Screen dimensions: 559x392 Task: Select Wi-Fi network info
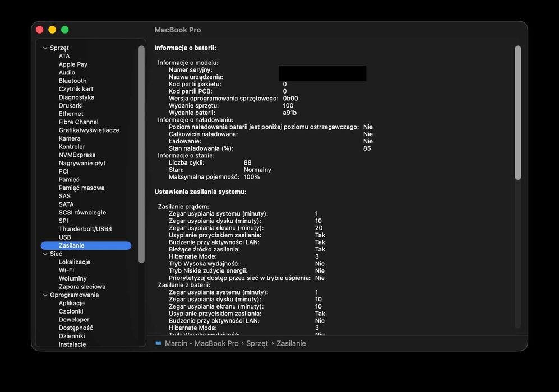(66, 270)
